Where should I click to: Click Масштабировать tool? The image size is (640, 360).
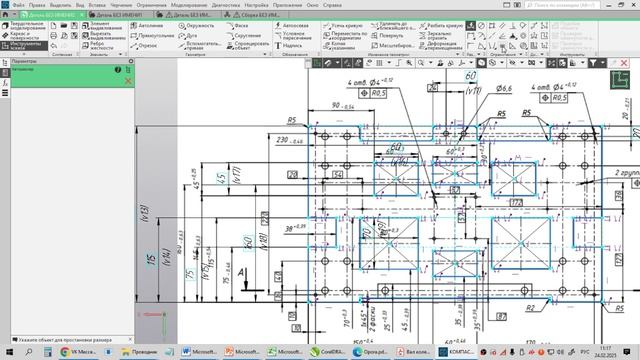(392, 46)
